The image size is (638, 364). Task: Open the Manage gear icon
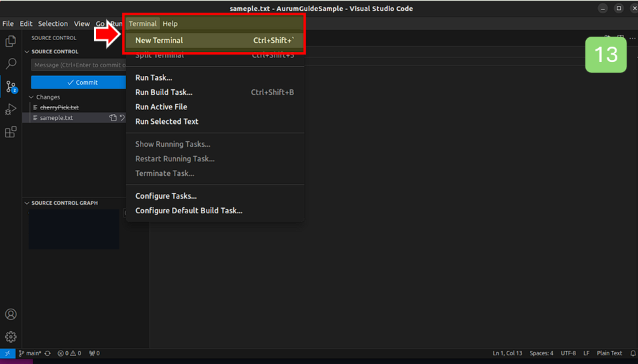[11, 337]
